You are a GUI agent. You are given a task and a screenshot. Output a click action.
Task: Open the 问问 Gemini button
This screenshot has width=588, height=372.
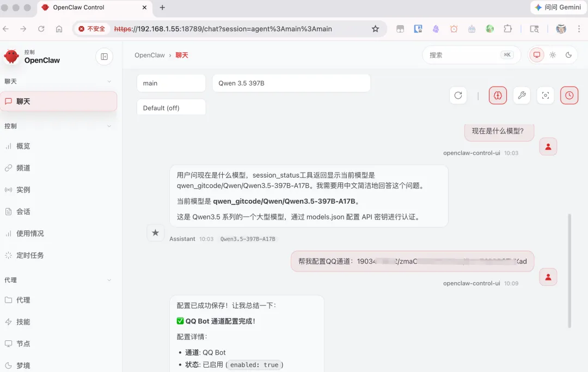(558, 8)
